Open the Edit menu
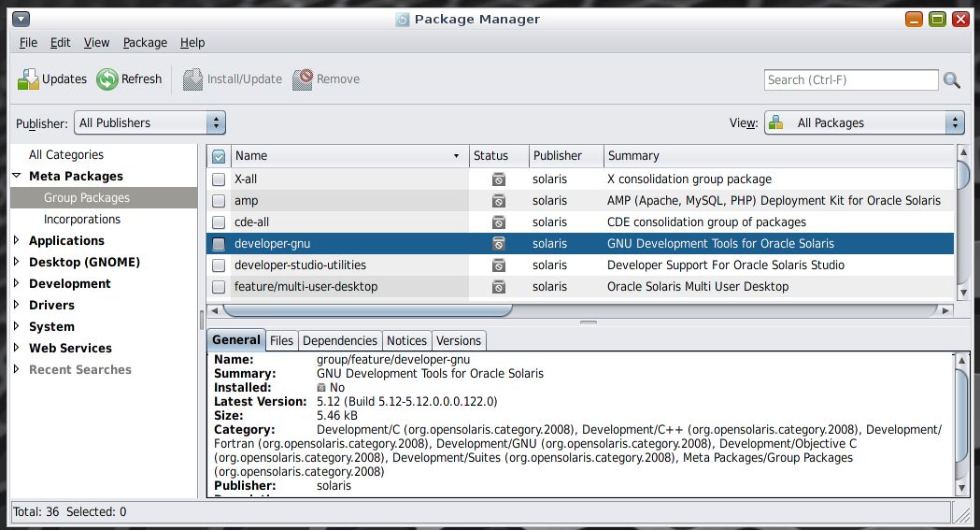980x530 pixels. 60,42
